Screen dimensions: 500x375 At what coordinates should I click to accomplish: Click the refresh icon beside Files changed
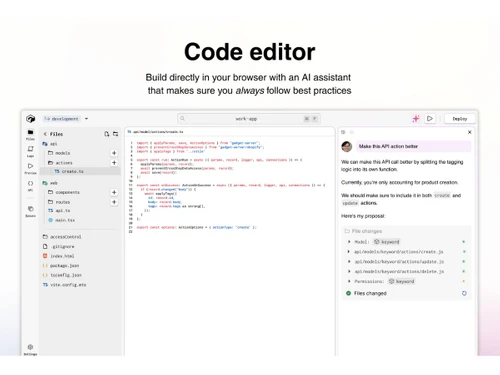tap(464, 293)
